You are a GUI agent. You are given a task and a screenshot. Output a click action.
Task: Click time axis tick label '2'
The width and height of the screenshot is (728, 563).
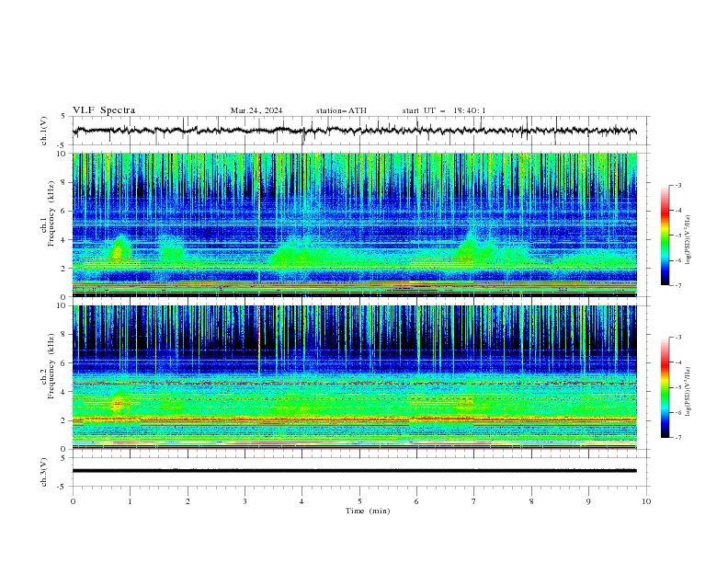(188, 501)
